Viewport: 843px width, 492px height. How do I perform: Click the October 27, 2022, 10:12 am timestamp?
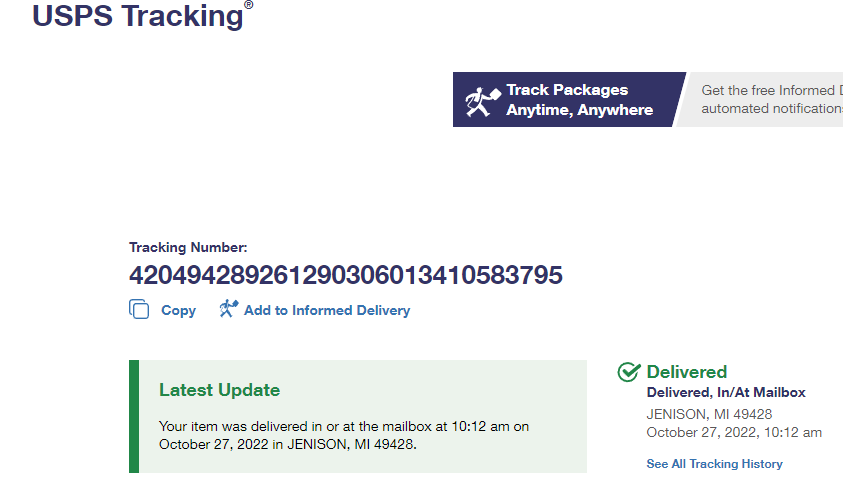pyautogui.click(x=734, y=432)
